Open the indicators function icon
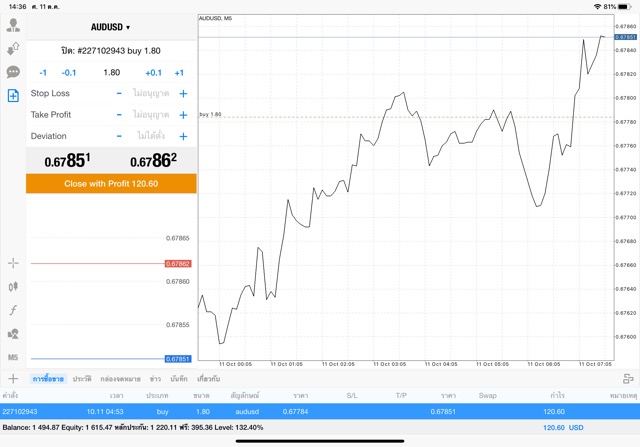The image size is (640, 447). (13, 310)
